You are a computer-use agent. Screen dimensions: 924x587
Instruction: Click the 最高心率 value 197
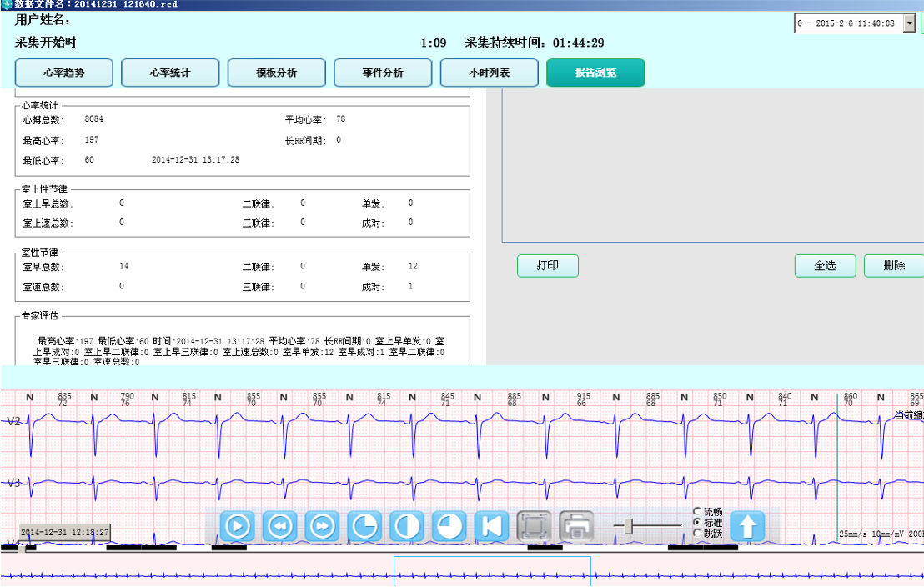92,140
